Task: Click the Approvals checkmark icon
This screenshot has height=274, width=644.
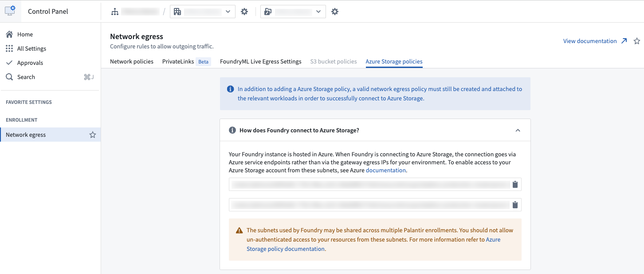Action: [9, 63]
